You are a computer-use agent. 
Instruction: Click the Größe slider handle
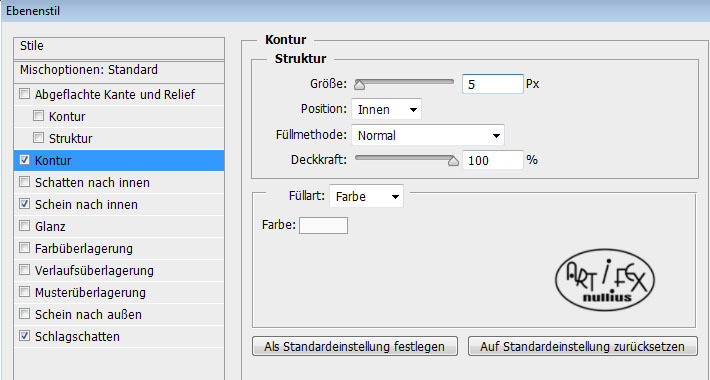click(x=360, y=85)
